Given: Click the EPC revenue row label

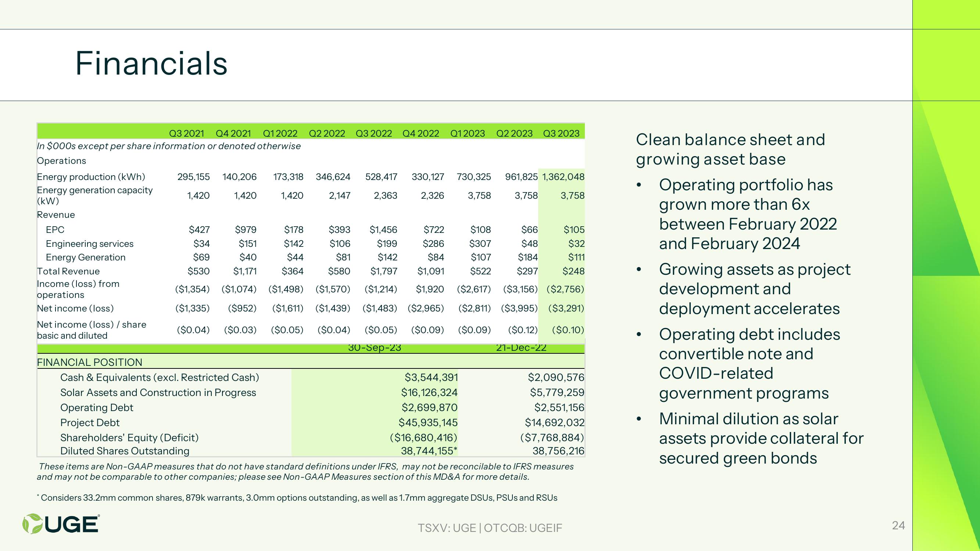Looking at the screenshot, I should 55,230.
